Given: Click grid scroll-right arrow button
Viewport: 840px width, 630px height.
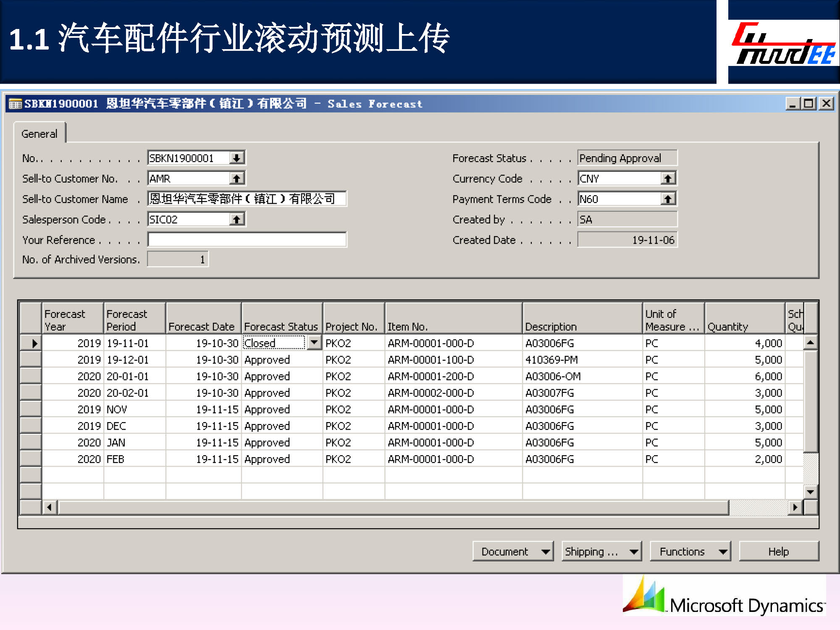Looking at the screenshot, I should coord(795,507).
